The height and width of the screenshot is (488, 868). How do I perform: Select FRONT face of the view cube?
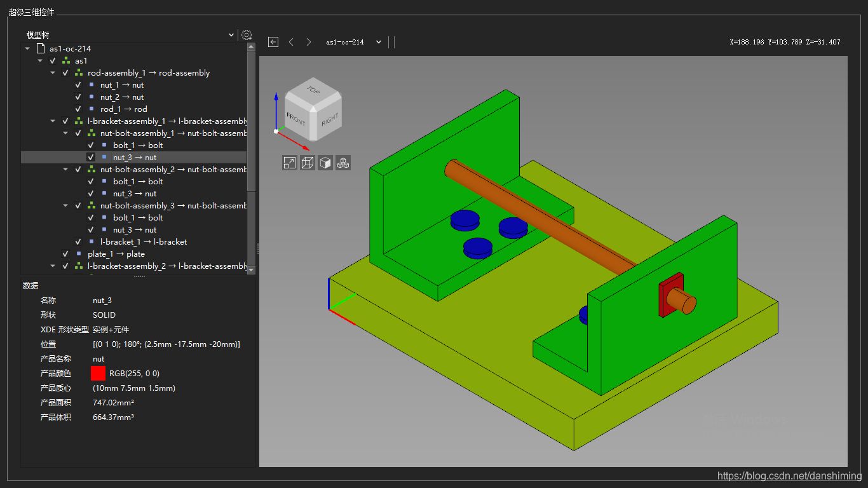tap(297, 119)
